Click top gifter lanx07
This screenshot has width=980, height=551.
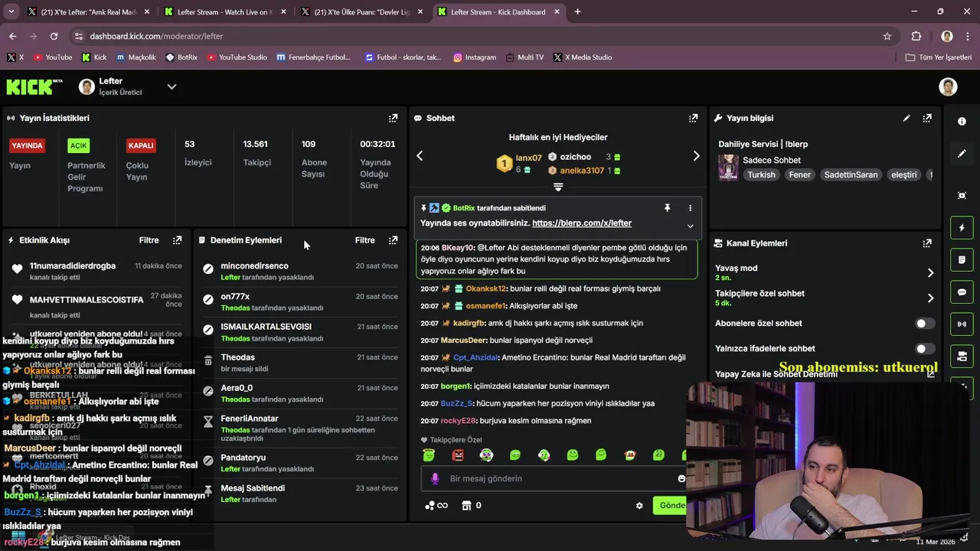[528, 158]
